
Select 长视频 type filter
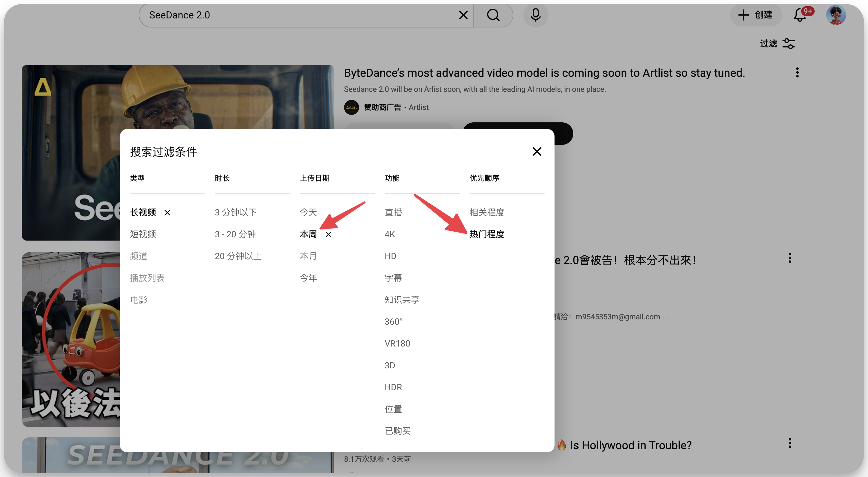[x=143, y=213]
